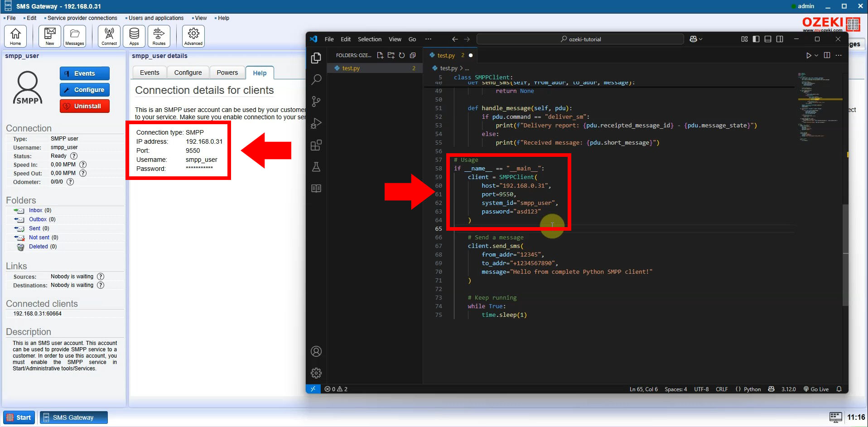Screen dimensions: 868x427
Task: Open VS Code Go menu
Action: point(412,39)
